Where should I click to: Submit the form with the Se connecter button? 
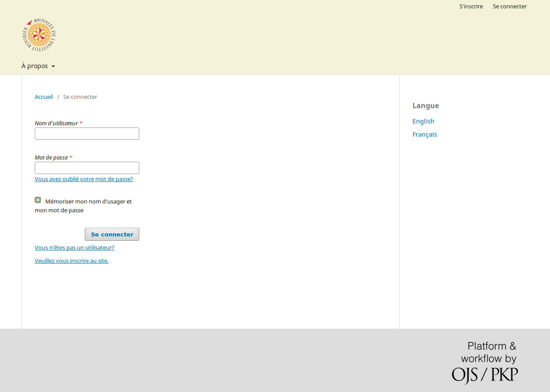tap(112, 234)
